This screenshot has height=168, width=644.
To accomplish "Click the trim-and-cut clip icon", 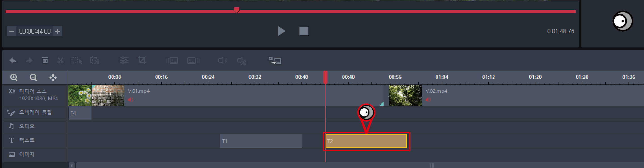I will 94,60.
